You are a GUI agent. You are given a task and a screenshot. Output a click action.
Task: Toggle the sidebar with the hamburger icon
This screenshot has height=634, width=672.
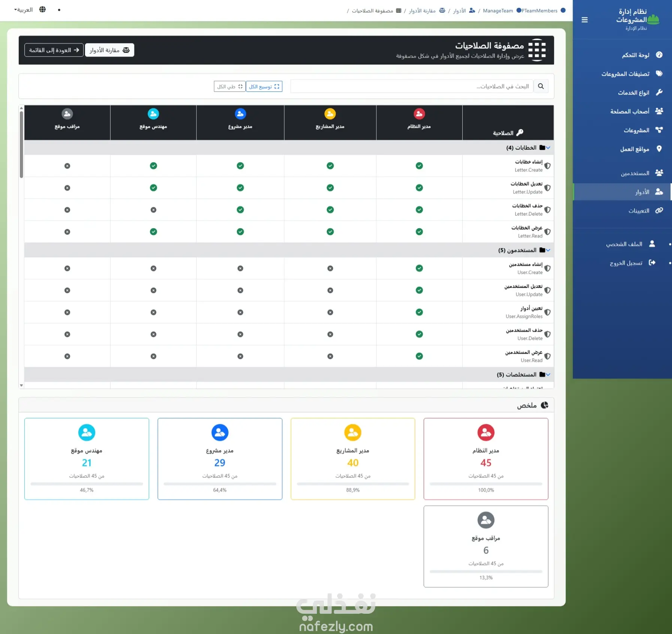click(584, 20)
